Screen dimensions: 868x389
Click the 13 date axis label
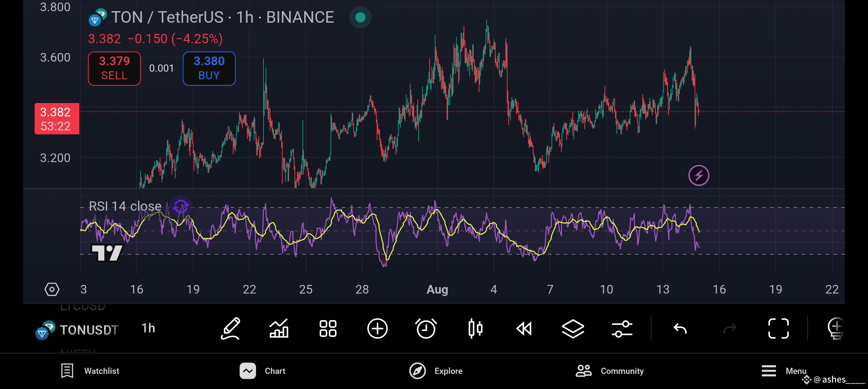663,289
